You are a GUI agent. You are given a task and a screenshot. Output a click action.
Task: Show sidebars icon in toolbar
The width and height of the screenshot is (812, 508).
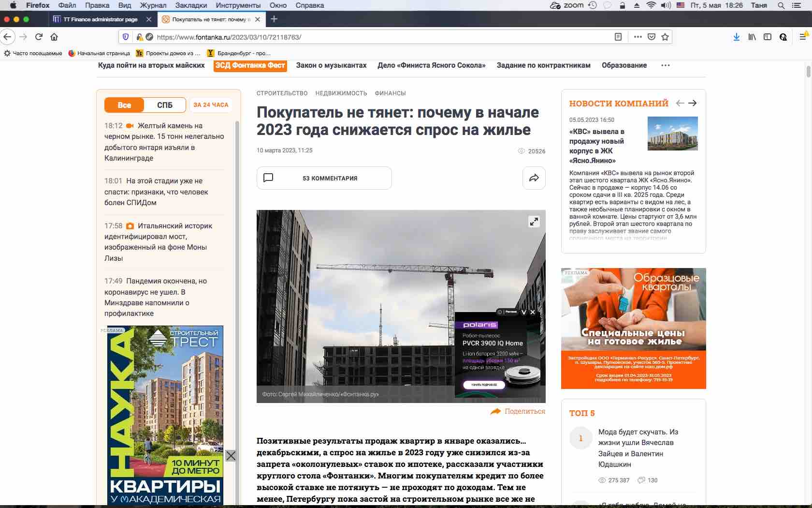click(x=768, y=37)
